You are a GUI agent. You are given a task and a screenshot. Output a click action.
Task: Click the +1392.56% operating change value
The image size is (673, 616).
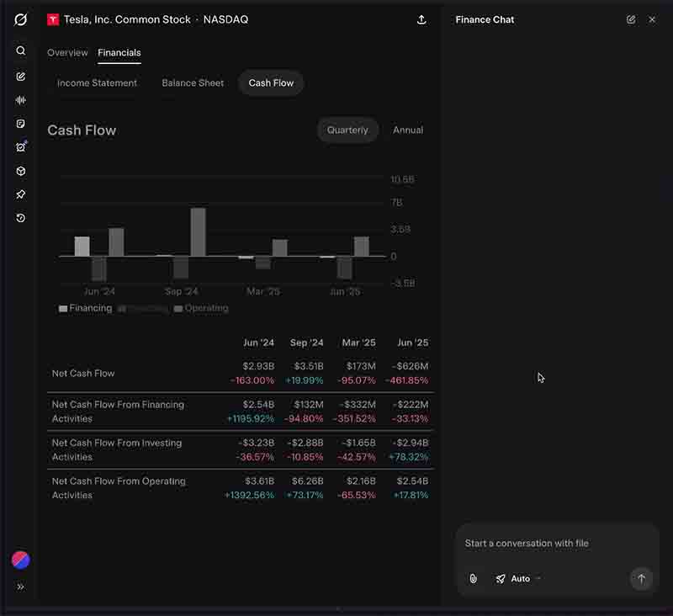[249, 495]
